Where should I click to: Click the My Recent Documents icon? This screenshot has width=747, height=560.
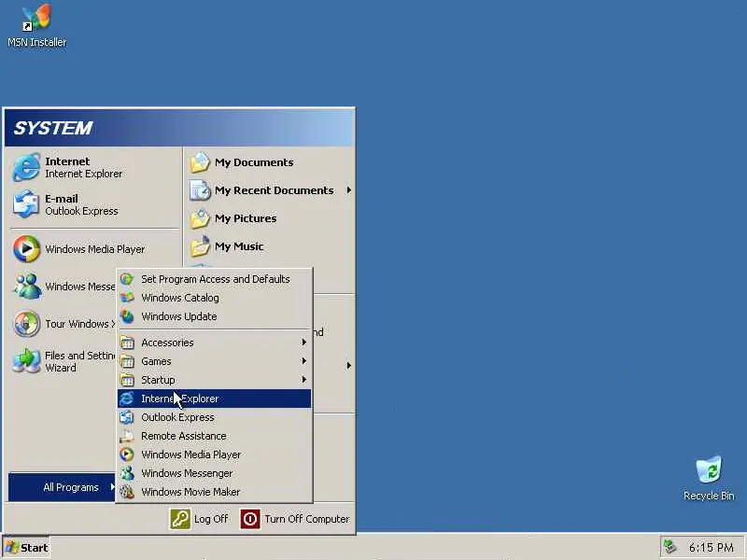tap(200, 190)
